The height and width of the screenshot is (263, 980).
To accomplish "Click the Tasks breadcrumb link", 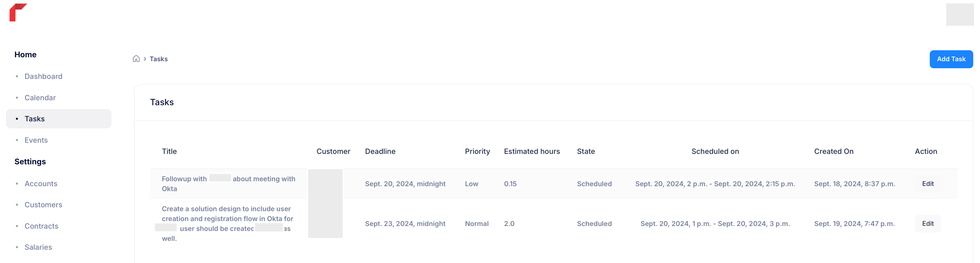I will 159,59.
